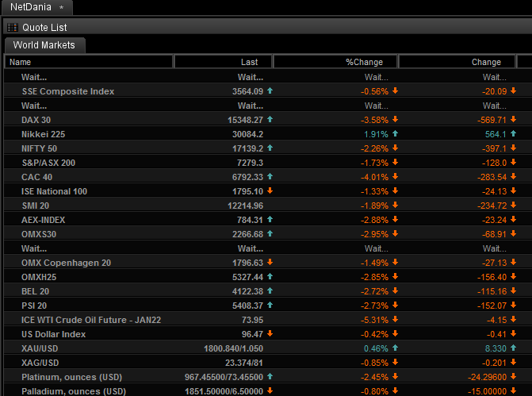Screen dimensions: 532x396
Task: Sort by the Last column header
Action: point(223,62)
